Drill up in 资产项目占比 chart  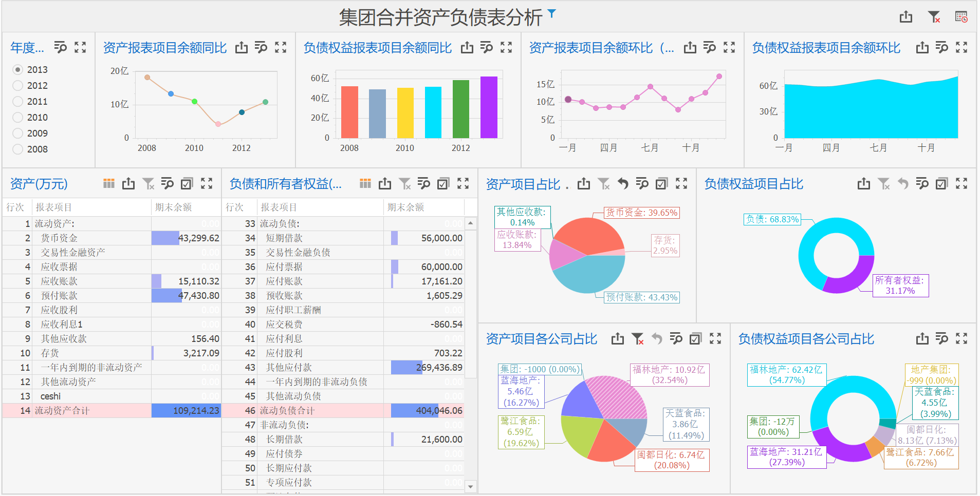(623, 183)
